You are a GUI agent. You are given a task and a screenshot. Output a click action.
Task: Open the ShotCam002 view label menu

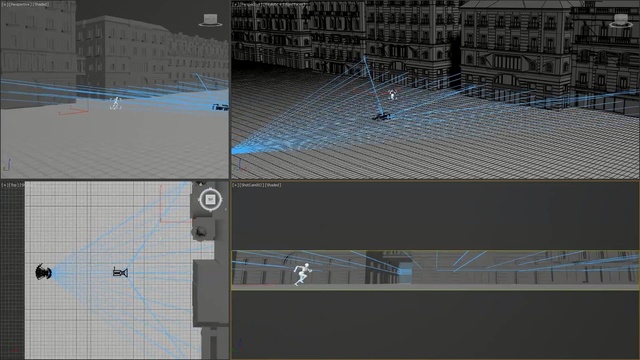click(251, 185)
